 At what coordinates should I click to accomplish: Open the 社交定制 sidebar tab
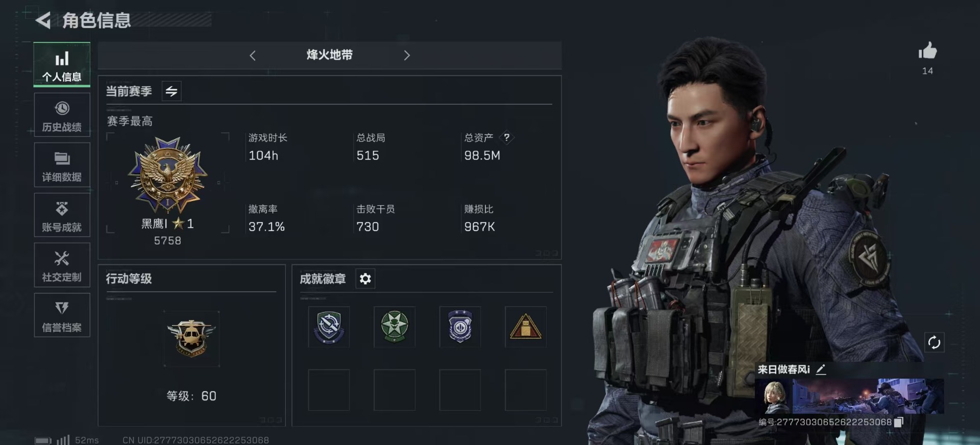(x=62, y=265)
